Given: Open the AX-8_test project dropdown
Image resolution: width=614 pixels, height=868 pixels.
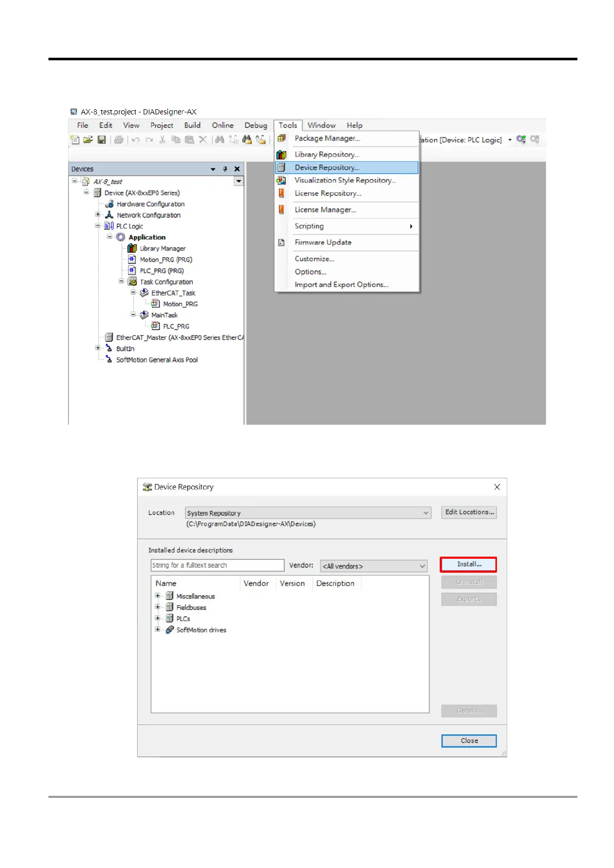Looking at the screenshot, I should coord(239,181).
